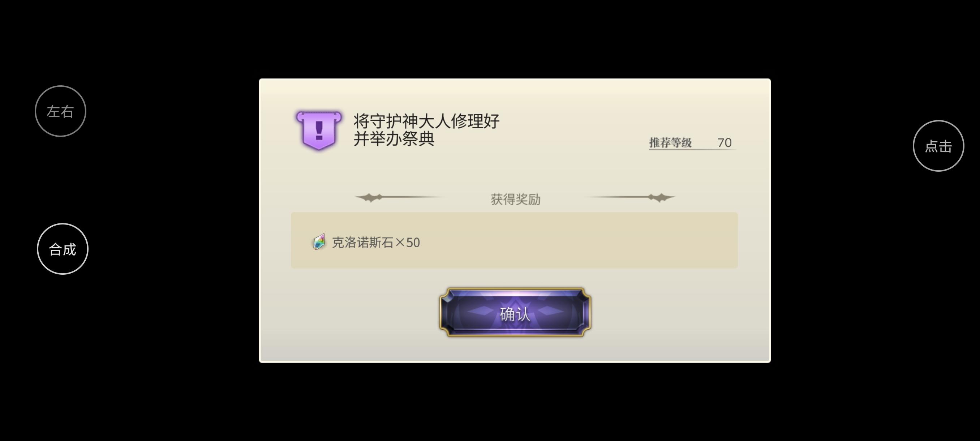Click the ×50 reward quantity
The image size is (980, 441).
pos(408,243)
